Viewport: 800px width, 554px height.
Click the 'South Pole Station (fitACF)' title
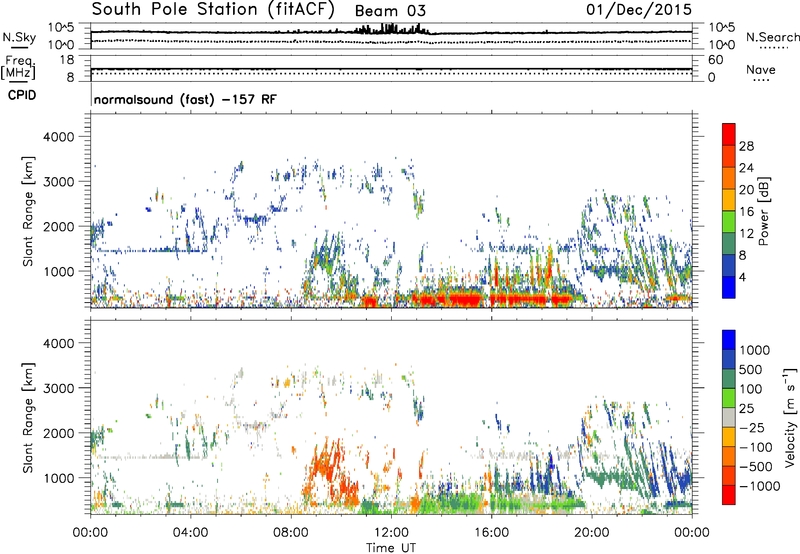(x=213, y=10)
